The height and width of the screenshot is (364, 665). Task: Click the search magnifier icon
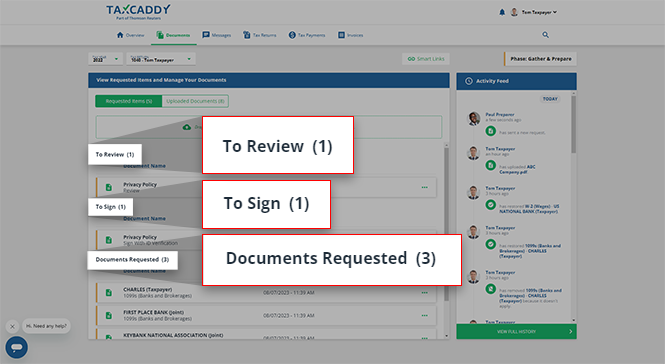[x=545, y=35]
